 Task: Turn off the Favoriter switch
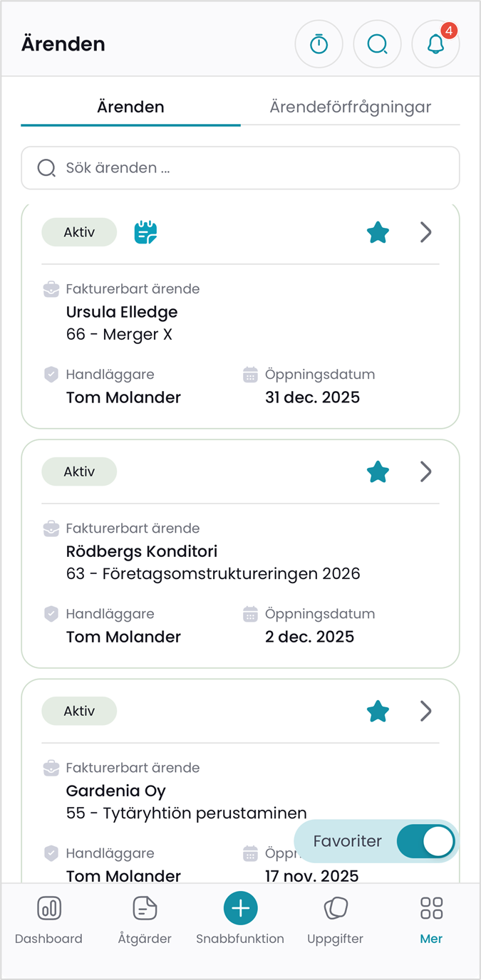pyautogui.click(x=425, y=841)
